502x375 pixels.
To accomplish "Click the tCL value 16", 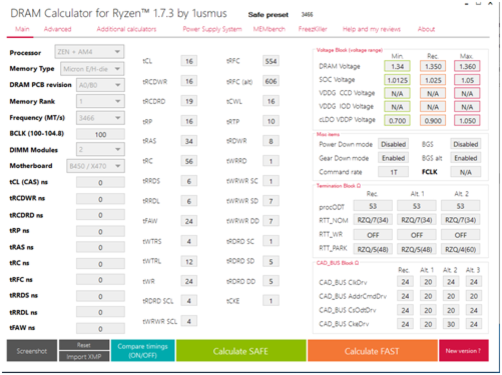I will (189, 61).
